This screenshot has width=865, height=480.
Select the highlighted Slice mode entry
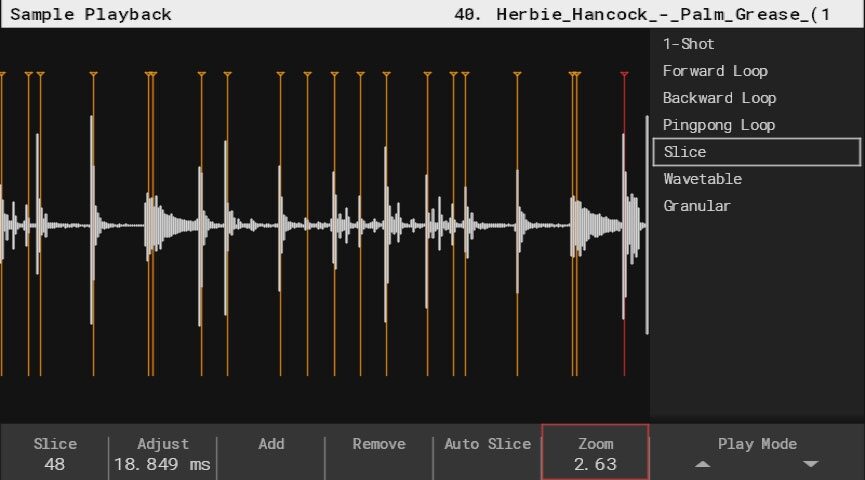tap(756, 152)
